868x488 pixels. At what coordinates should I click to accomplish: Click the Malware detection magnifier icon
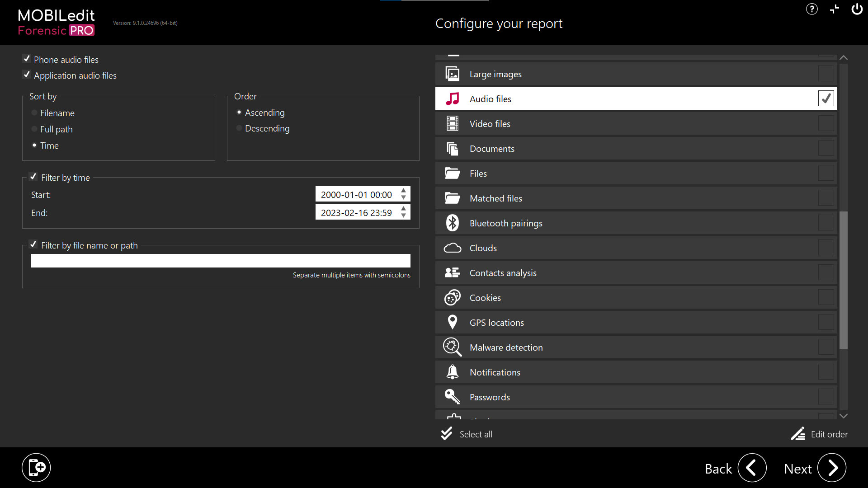pyautogui.click(x=452, y=347)
